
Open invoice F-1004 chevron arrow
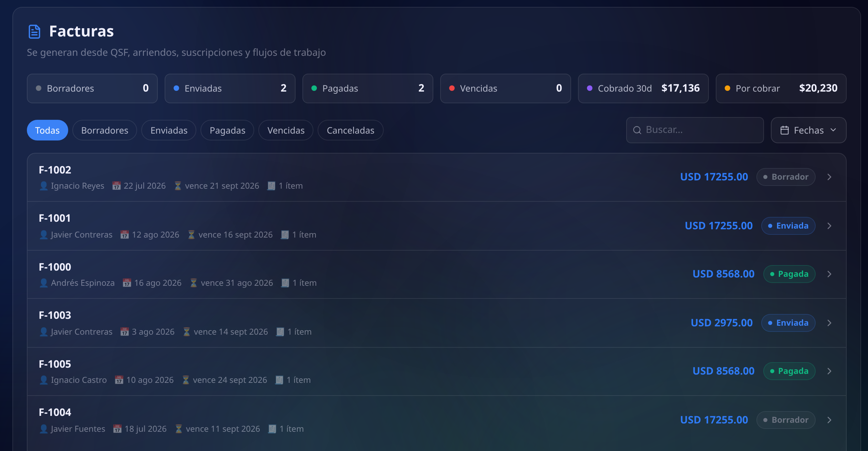click(x=829, y=420)
